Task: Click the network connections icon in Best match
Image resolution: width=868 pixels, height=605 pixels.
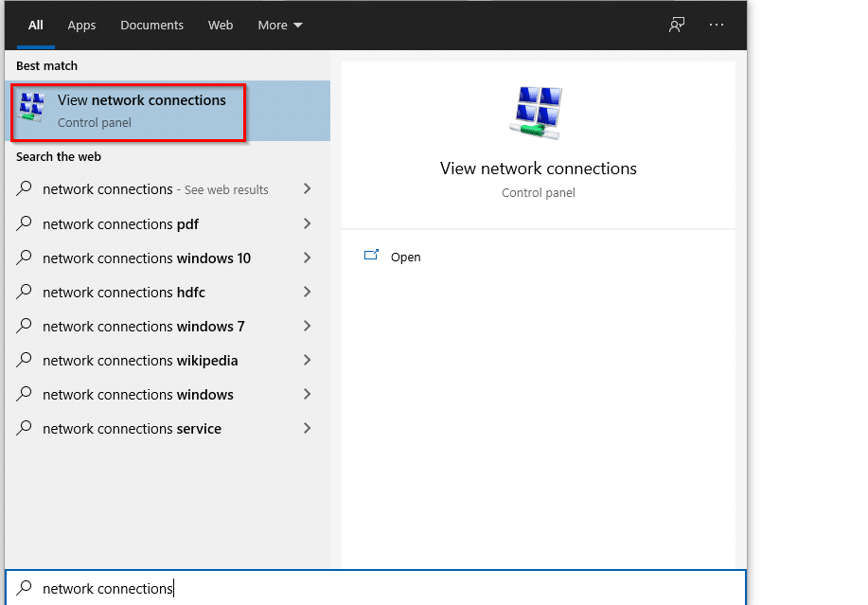Action: click(x=31, y=107)
